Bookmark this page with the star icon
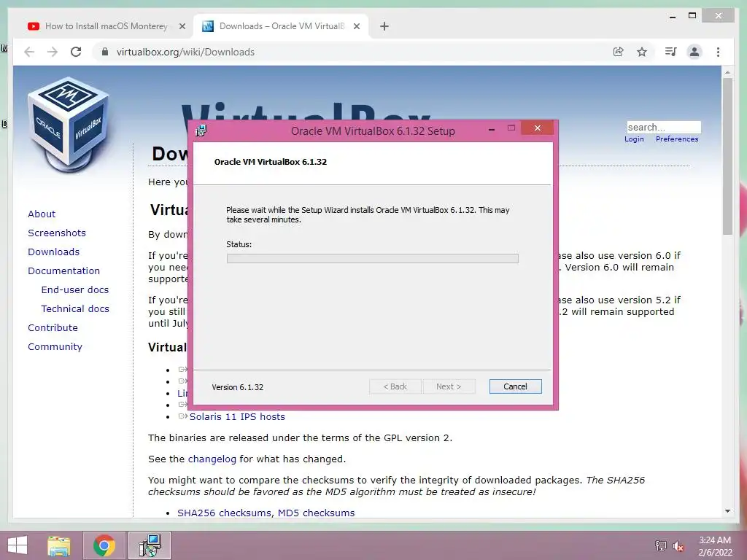The width and height of the screenshot is (747, 560). pos(642,52)
